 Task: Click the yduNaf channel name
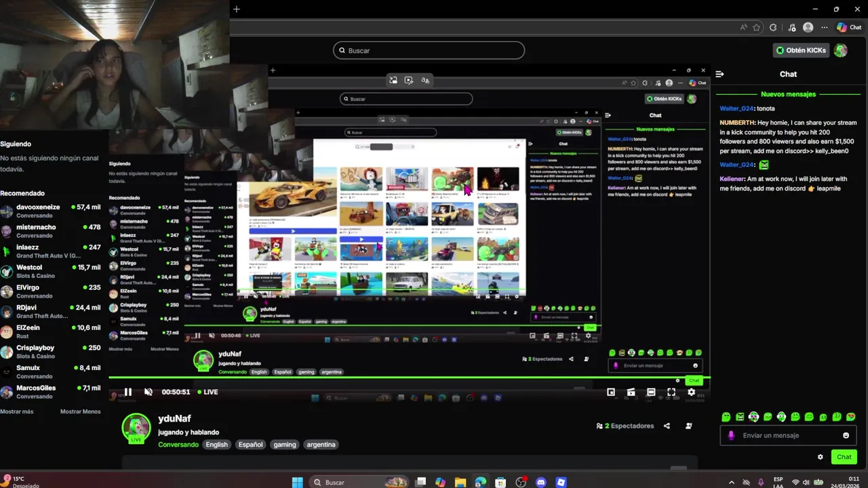point(174,419)
